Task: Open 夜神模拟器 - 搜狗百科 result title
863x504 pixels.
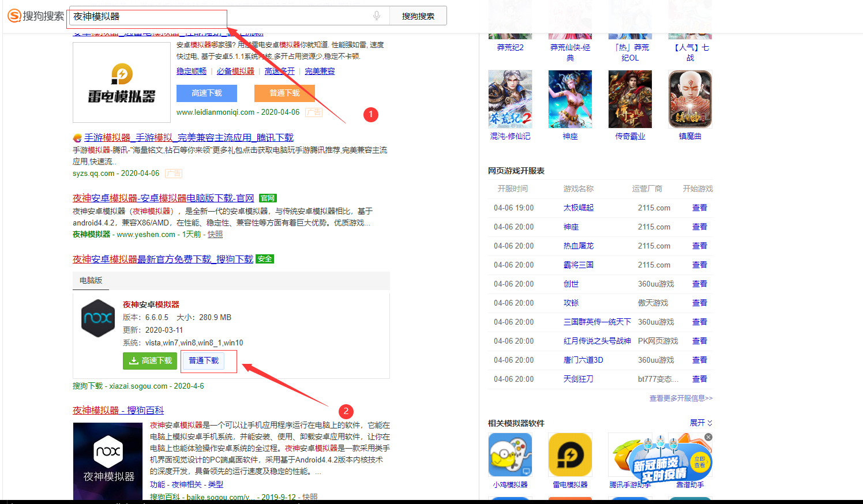Action: click(118, 410)
